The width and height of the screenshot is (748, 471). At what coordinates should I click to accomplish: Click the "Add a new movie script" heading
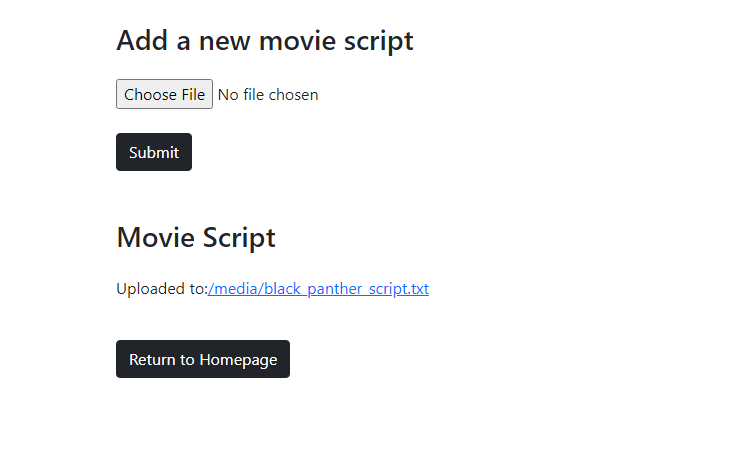point(265,41)
